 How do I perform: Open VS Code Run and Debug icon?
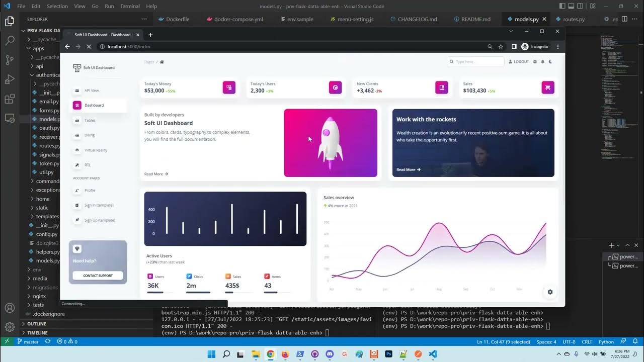point(10,79)
